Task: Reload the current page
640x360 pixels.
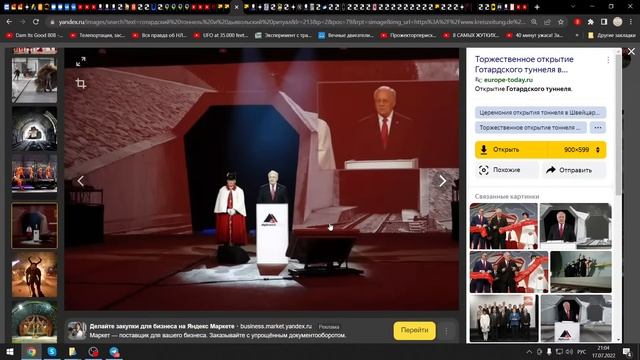Action: (36, 22)
